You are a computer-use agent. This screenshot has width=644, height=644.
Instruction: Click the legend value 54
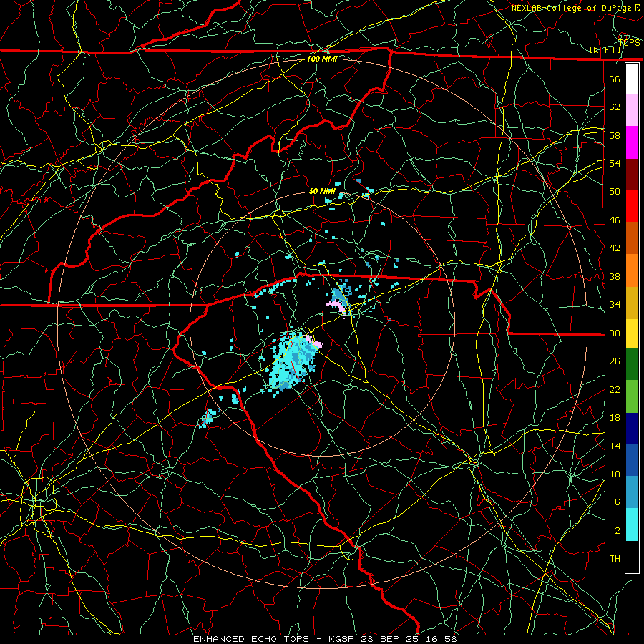[615, 163]
